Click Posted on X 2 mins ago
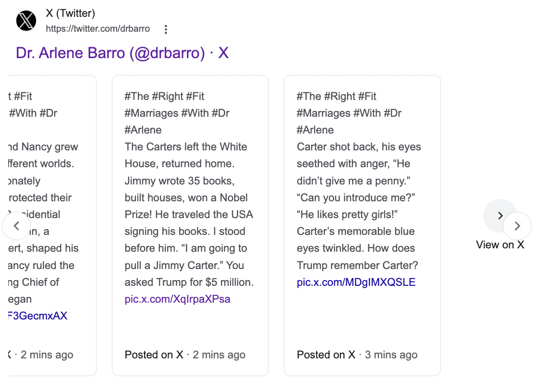The image size is (536, 392). pos(185,355)
